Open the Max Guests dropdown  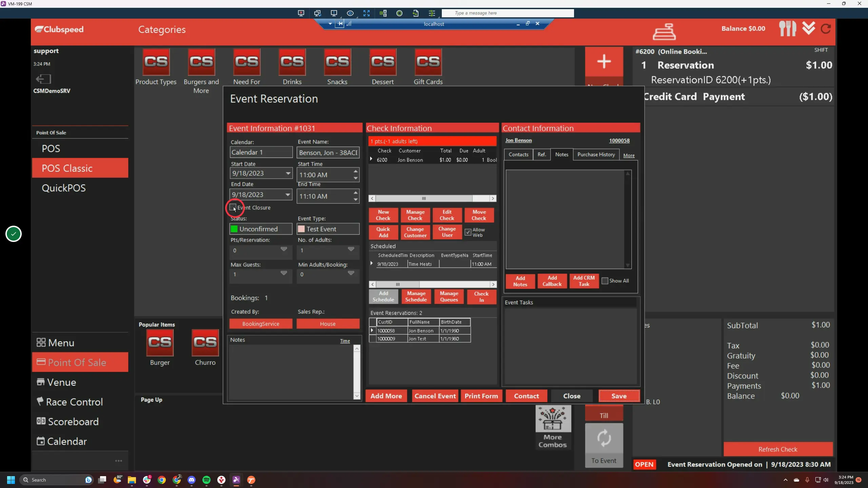coord(284,273)
